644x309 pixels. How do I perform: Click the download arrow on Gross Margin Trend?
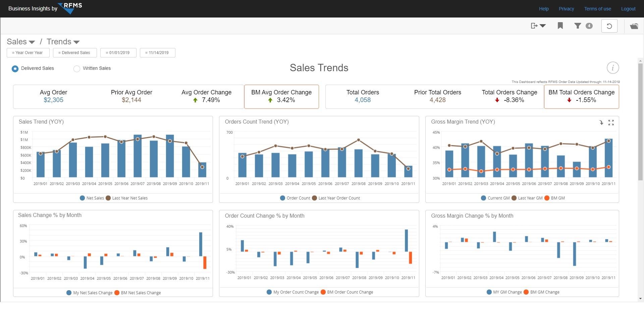point(601,122)
